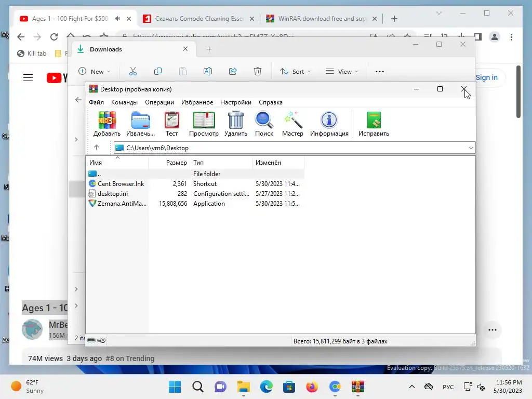Open Search on the taskbar
Screen dimensions: 532x399
coord(198,387)
